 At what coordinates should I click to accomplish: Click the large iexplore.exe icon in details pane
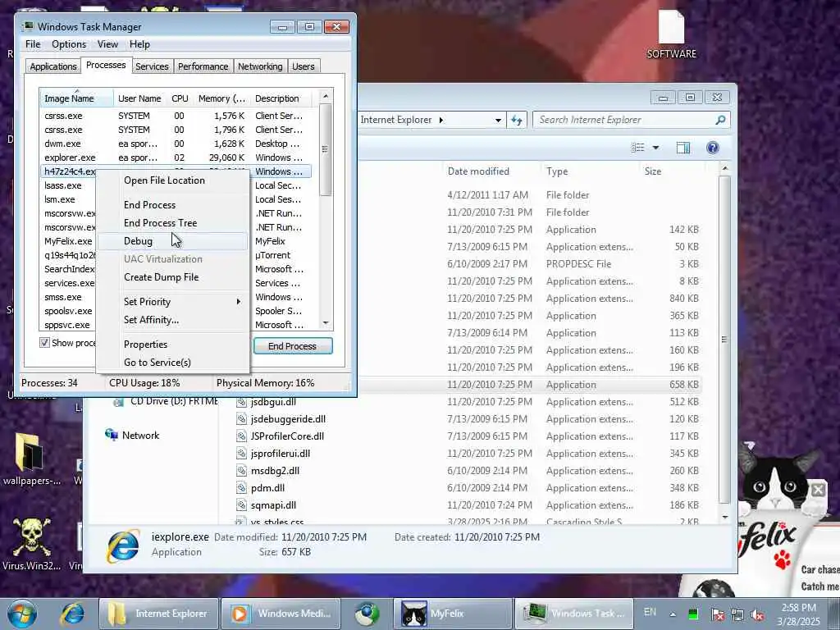(x=123, y=546)
